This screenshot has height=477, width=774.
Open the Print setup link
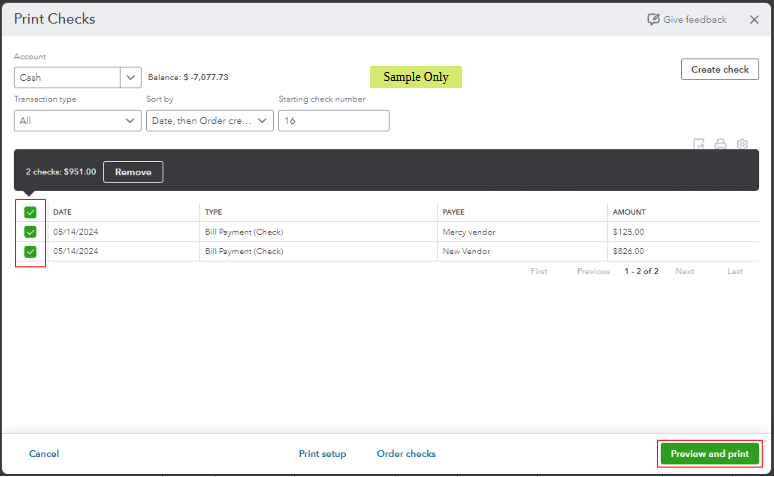pyautogui.click(x=322, y=453)
